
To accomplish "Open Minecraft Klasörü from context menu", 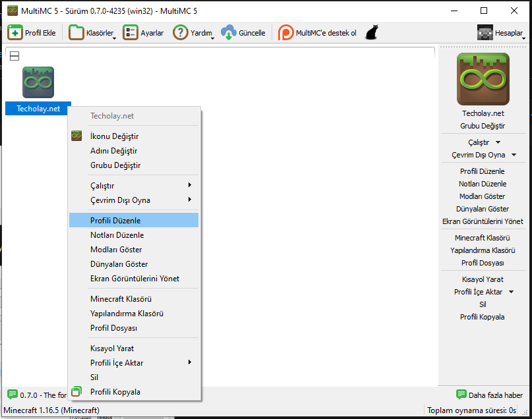I will (134, 299).
